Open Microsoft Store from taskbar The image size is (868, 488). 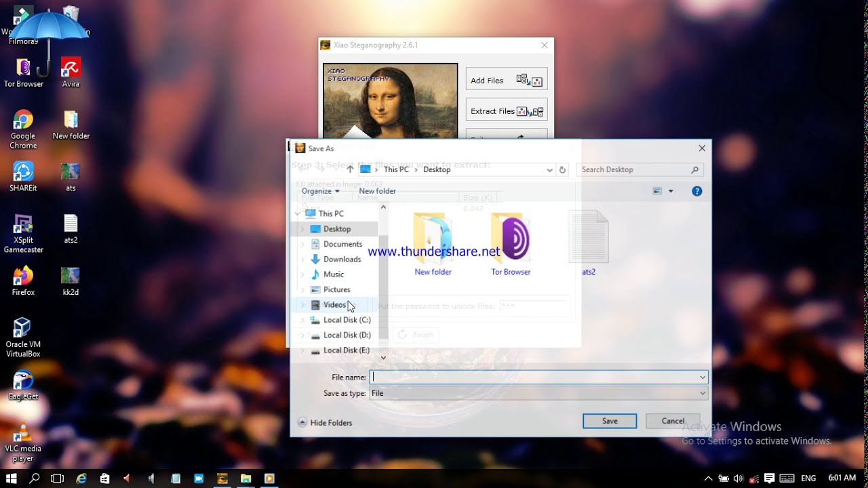[104, 478]
